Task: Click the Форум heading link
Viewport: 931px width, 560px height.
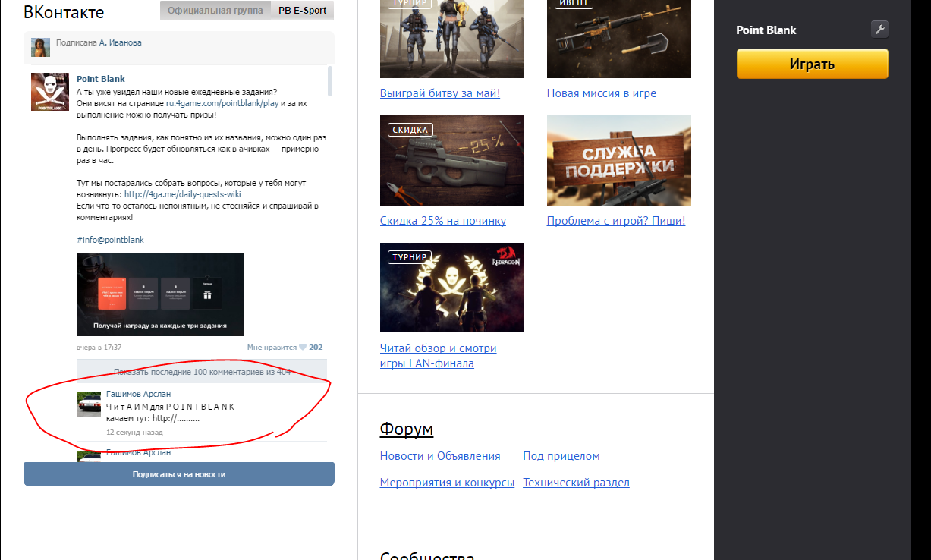Action: tap(407, 429)
